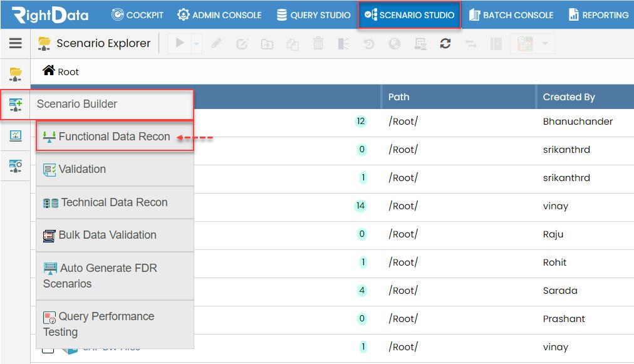Navigate to Root using the home breadcrumb
The height and width of the screenshot is (364, 634).
coord(60,71)
